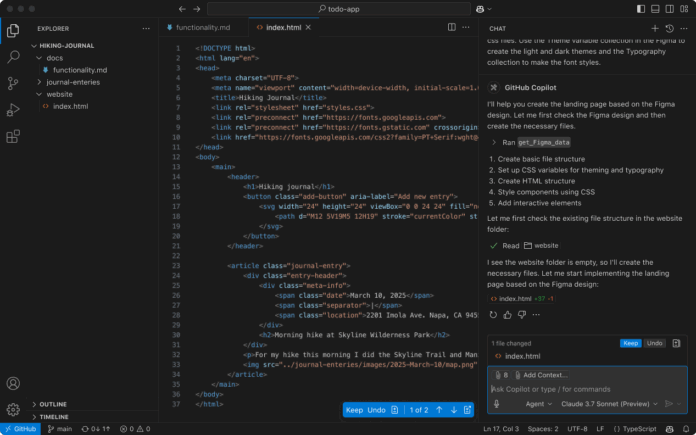Expand the Outline section
This screenshot has height=435, width=696.
click(54, 404)
